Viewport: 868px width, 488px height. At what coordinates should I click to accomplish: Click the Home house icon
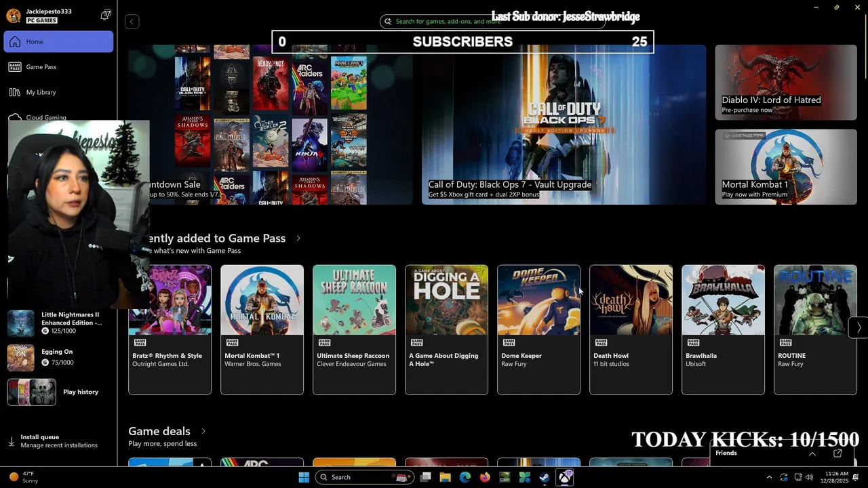(15, 41)
